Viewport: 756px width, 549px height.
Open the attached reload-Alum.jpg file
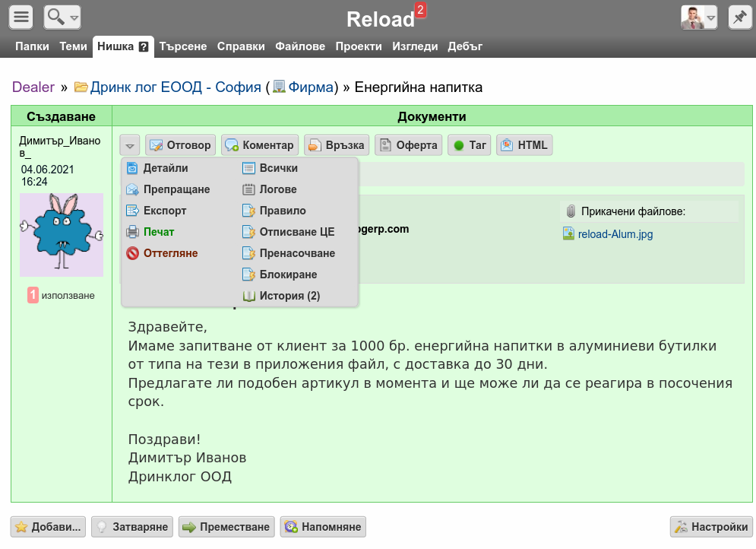[x=615, y=234]
